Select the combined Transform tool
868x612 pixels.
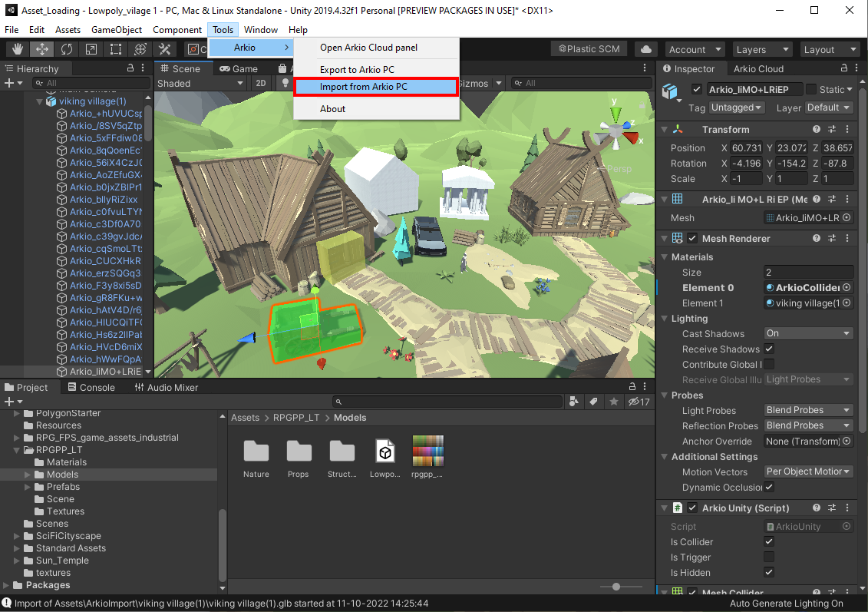coord(140,49)
